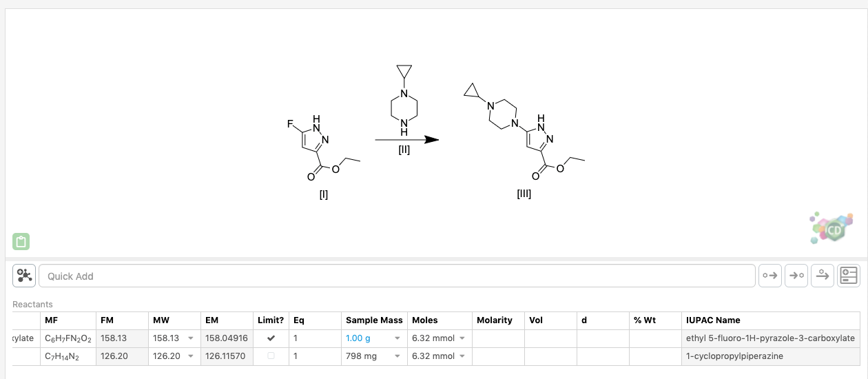Click the green clipboard paste icon
The image size is (868, 379).
click(21, 242)
